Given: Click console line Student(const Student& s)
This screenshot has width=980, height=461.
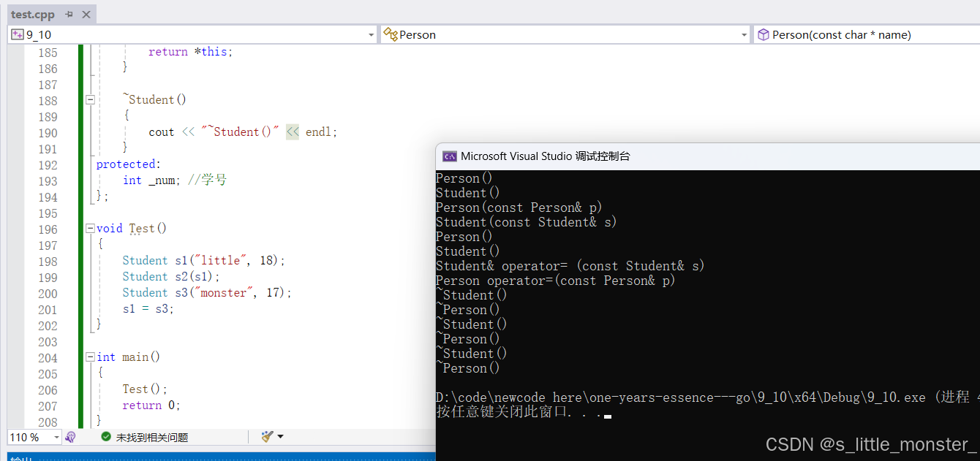Looking at the screenshot, I should (x=527, y=222).
